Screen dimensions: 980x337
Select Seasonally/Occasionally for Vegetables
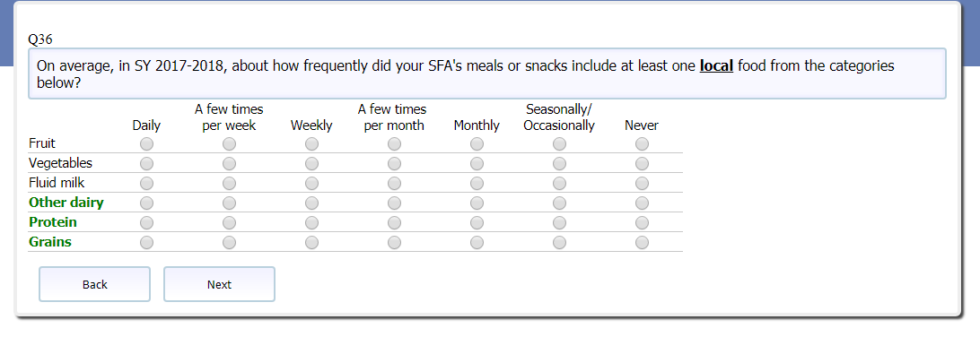coord(559,164)
